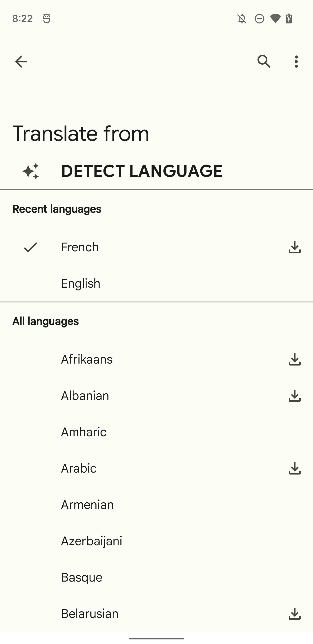Select Basque from the list

pyautogui.click(x=156, y=577)
